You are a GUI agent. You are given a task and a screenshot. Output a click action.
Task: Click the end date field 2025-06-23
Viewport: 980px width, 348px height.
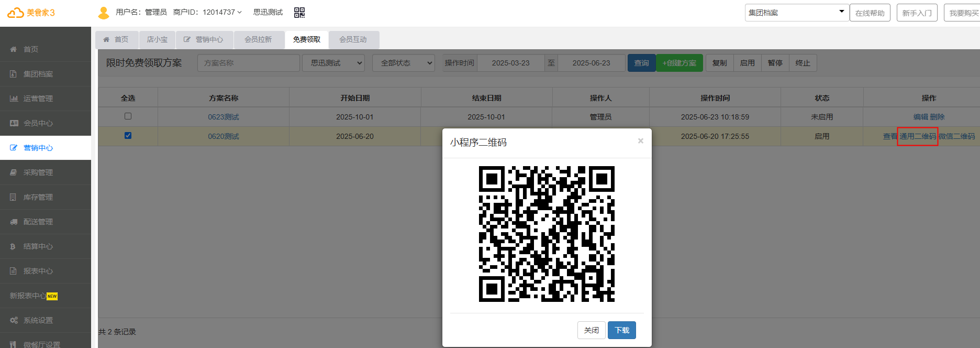pos(592,63)
